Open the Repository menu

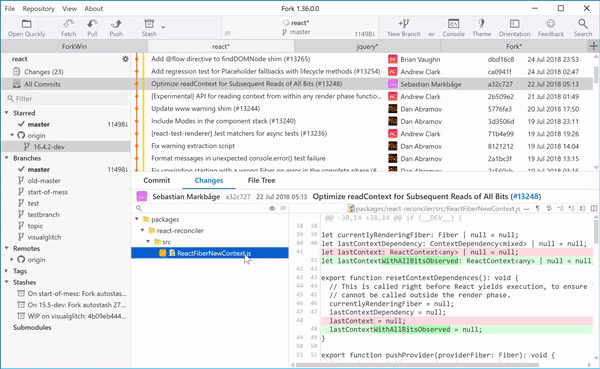38,8
